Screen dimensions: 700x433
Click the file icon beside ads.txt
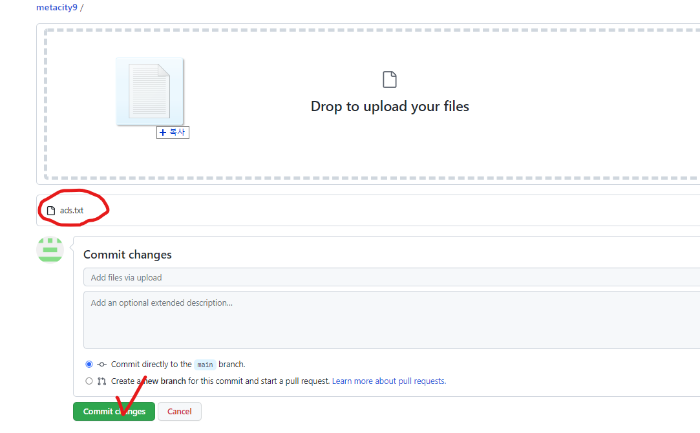pos(51,210)
